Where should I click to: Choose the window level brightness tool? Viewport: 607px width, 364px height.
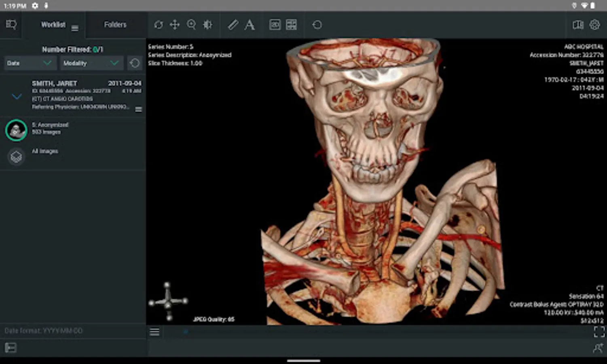click(x=208, y=25)
